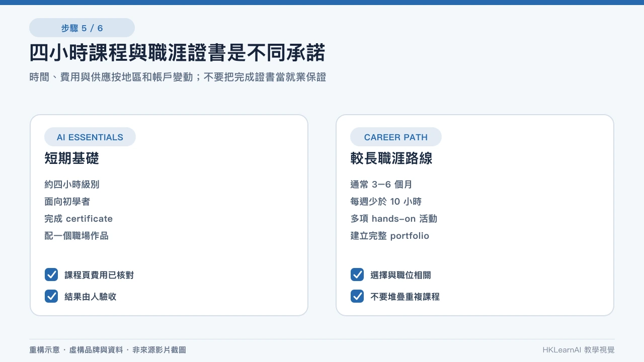
Task: Click the line 建立完整 portfolio
Action: click(390, 236)
